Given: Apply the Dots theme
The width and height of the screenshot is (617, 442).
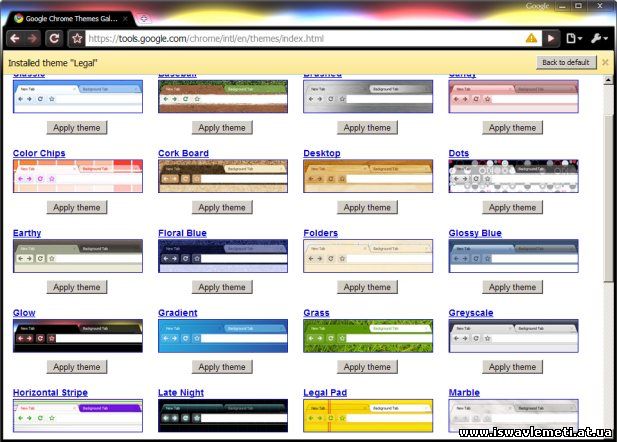Looking at the screenshot, I should point(512,207).
